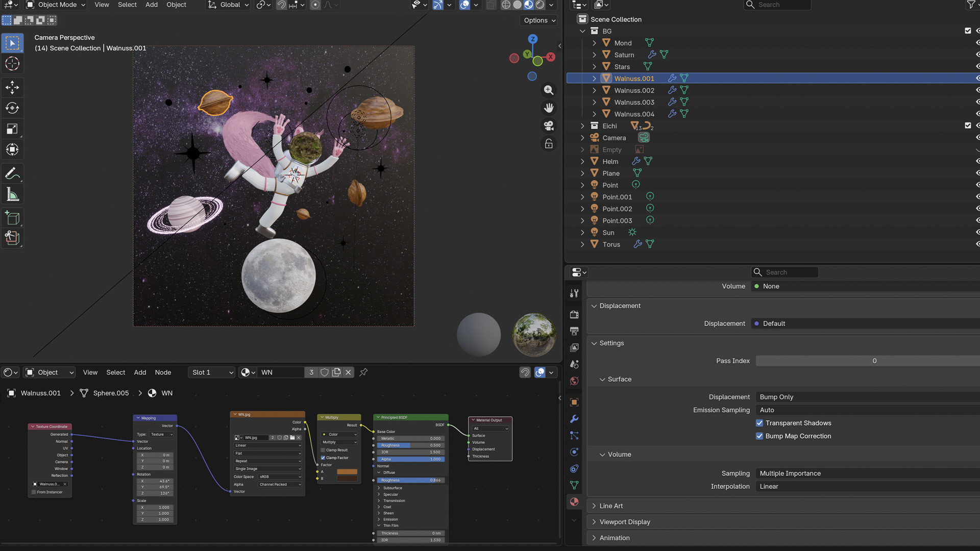Open the Select menu in the 3D viewport header
This screenshot has height=551, width=980.
coord(127,5)
